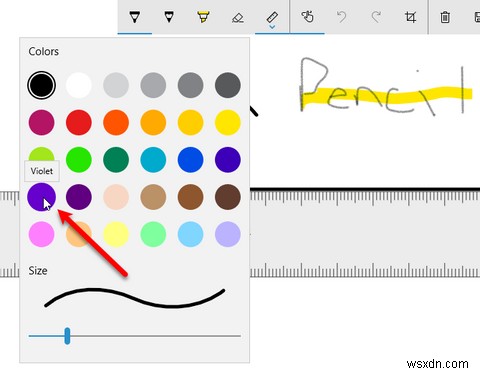Viewport: 480px width, 374px height.
Task: Choose the pale peach skin-tone swatch
Action: coord(116,197)
